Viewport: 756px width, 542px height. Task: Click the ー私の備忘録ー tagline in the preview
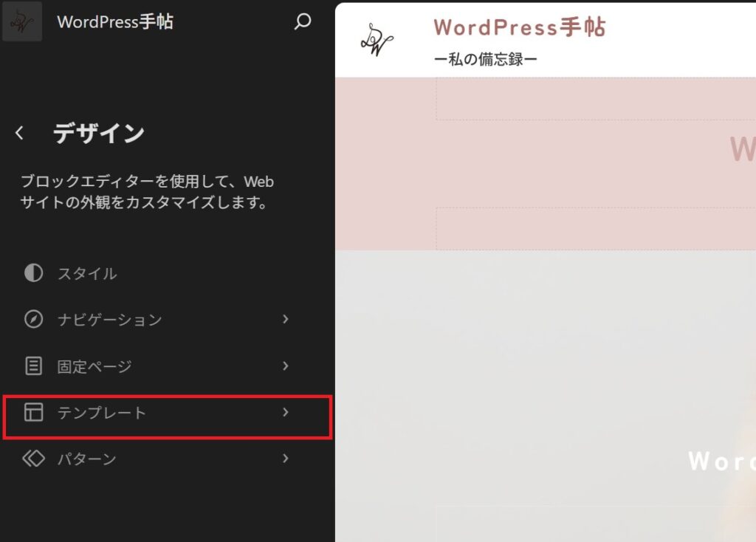[x=486, y=59]
